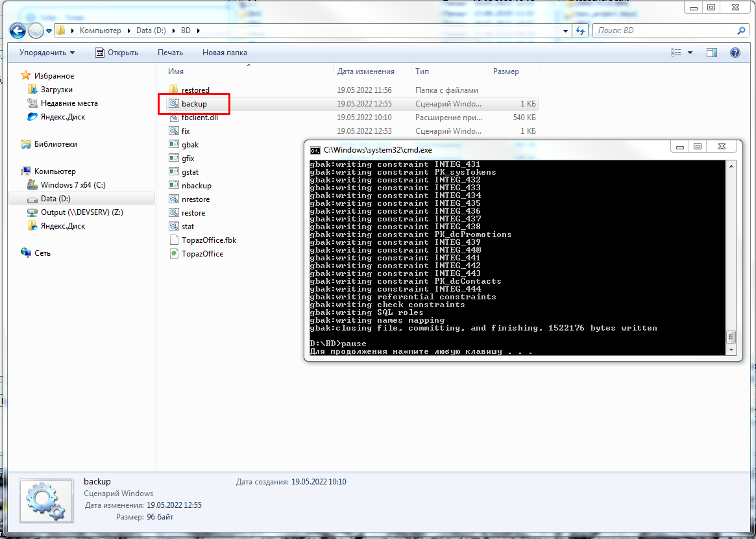The height and width of the screenshot is (539, 756).
Task: Click the folder icon in address bar
Action: (61, 31)
